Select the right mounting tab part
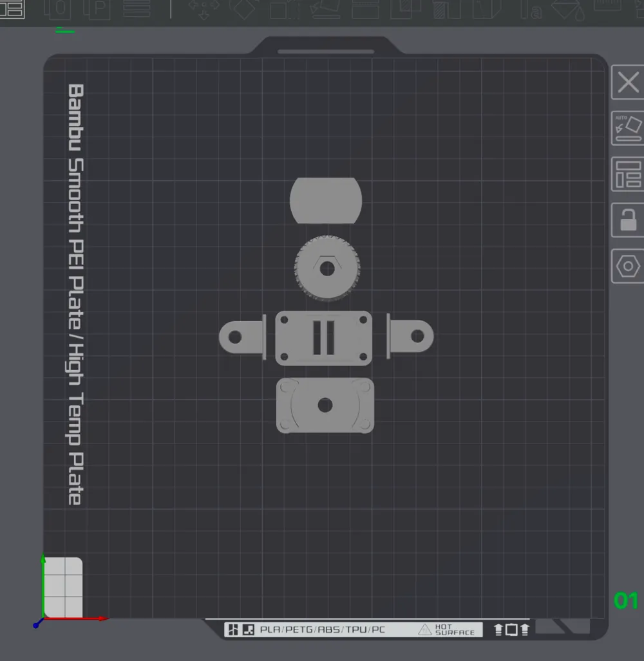The width and height of the screenshot is (644, 661). click(x=412, y=336)
